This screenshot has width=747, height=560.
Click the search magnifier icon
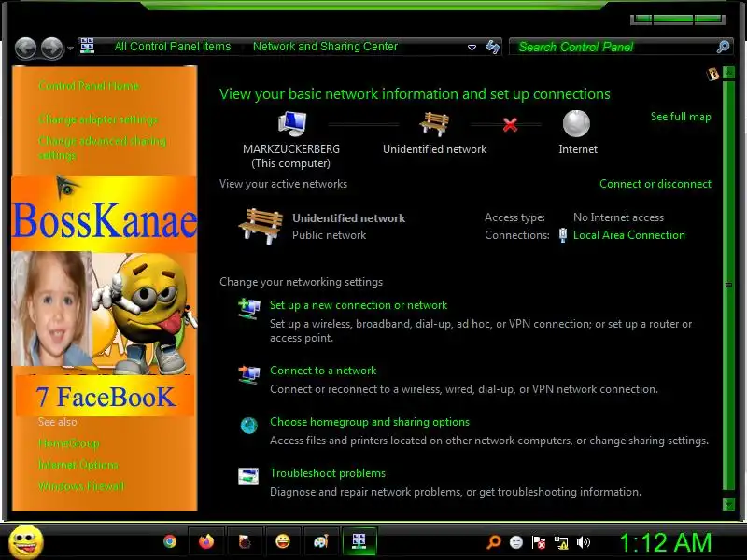tap(723, 47)
